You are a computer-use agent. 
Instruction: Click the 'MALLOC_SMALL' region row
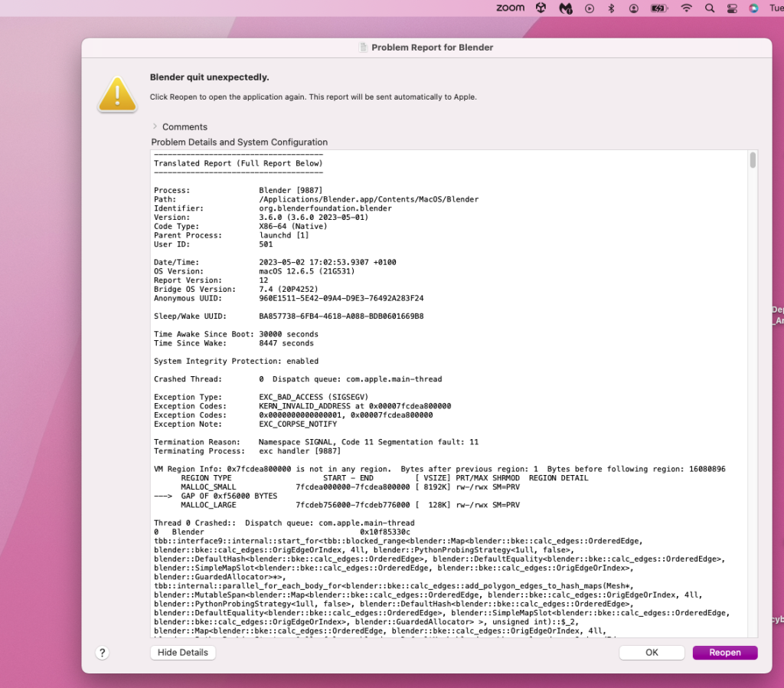[x=350, y=487]
